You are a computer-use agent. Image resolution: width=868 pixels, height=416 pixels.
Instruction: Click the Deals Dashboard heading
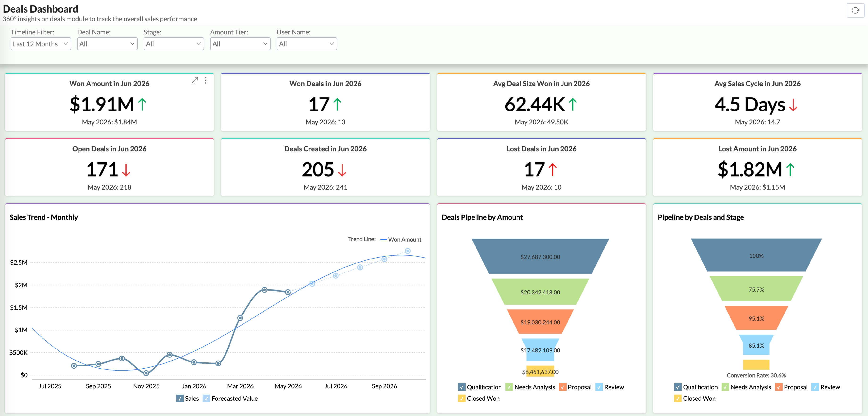(40, 9)
